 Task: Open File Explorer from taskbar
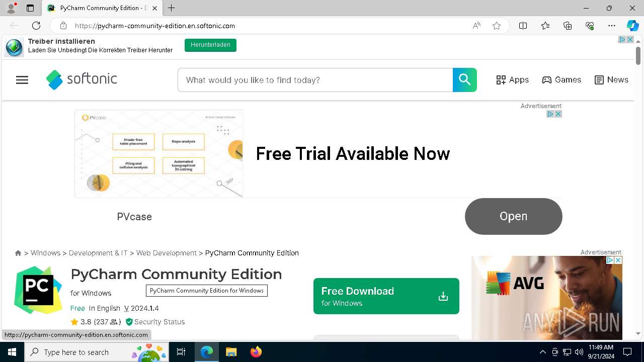click(231, 352)
